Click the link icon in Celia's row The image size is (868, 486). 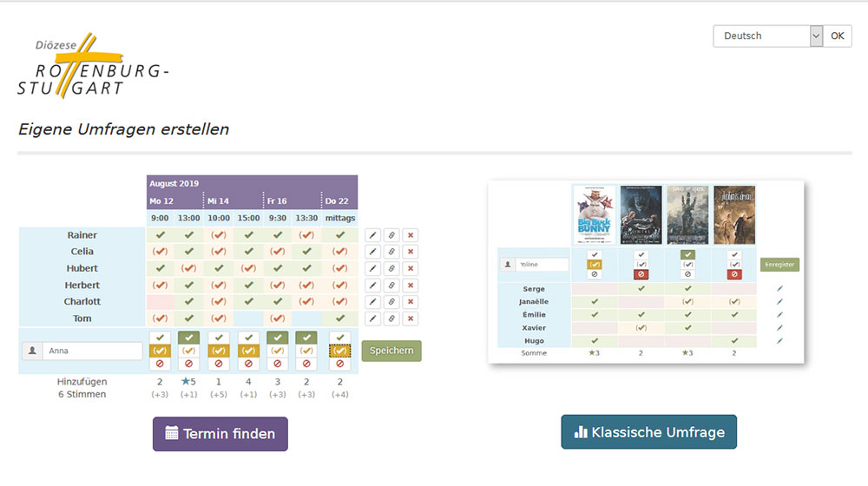pyautogui.click(x=391, y=252)
